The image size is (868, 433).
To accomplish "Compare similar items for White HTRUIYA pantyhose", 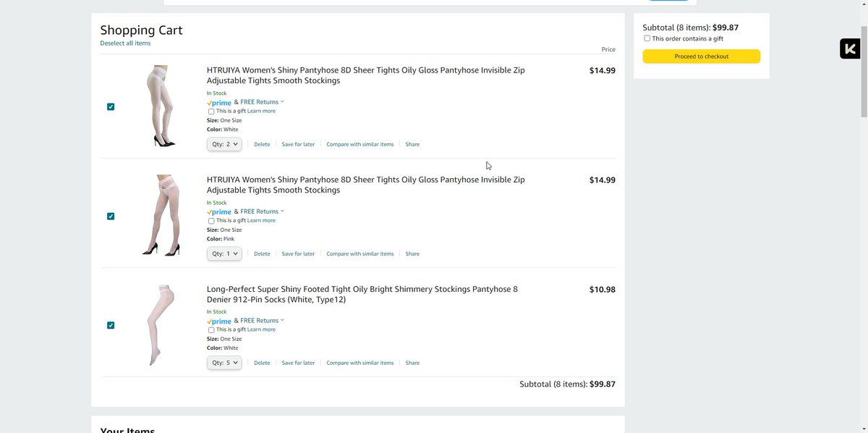I will tap(360, 144).
